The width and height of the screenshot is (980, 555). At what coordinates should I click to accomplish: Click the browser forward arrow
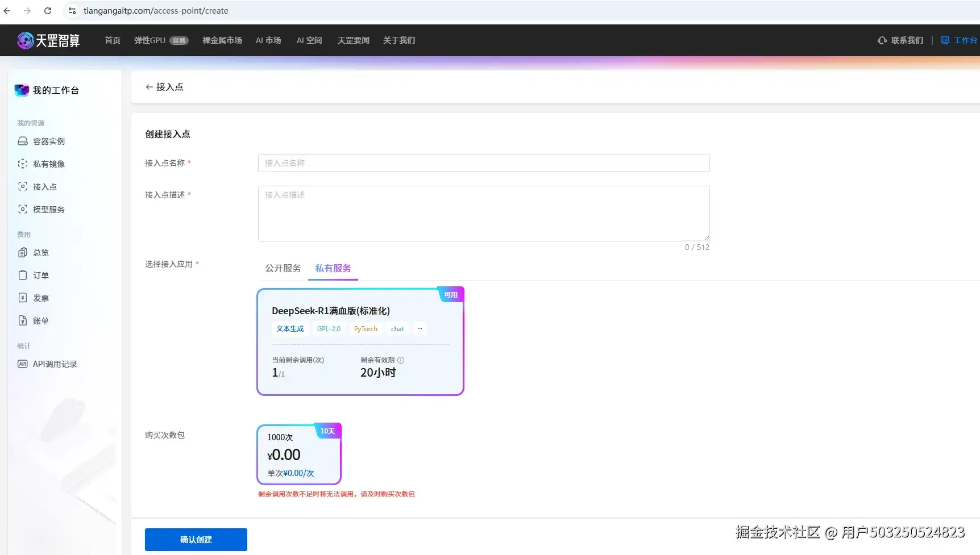coord(27,11)
